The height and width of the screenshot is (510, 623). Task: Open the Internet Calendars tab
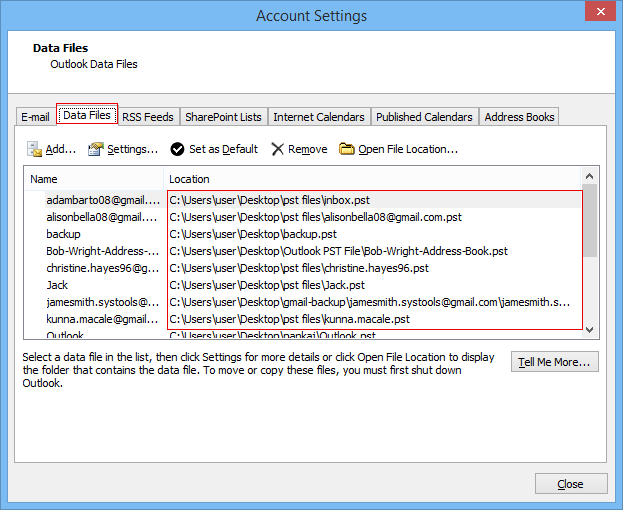tap(319, 117)
